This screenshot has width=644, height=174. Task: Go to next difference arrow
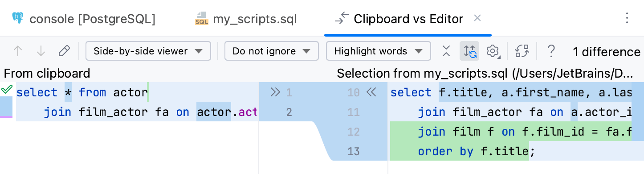(41, 51)
